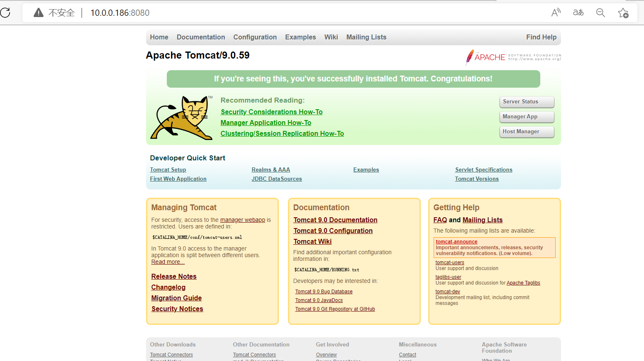Click the Tomcat cat mascot image
This screenshot has height=361, width=644.
click(182, 118)
